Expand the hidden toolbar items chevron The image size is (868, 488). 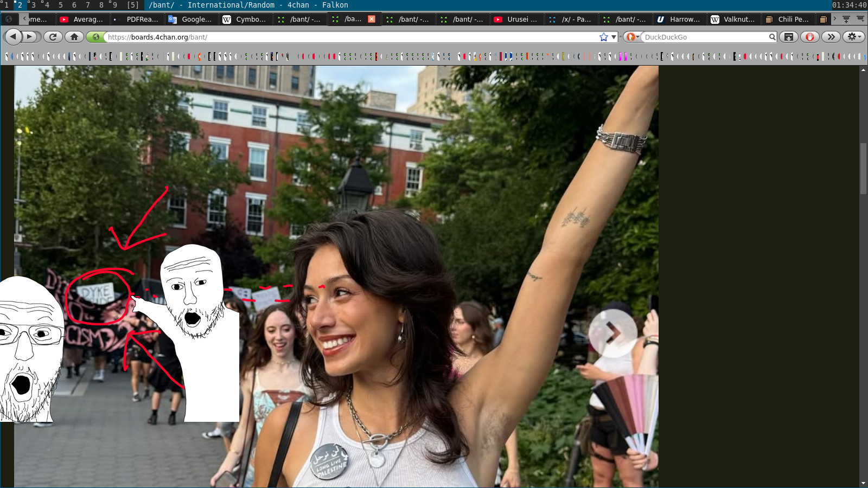coord(831,37)
